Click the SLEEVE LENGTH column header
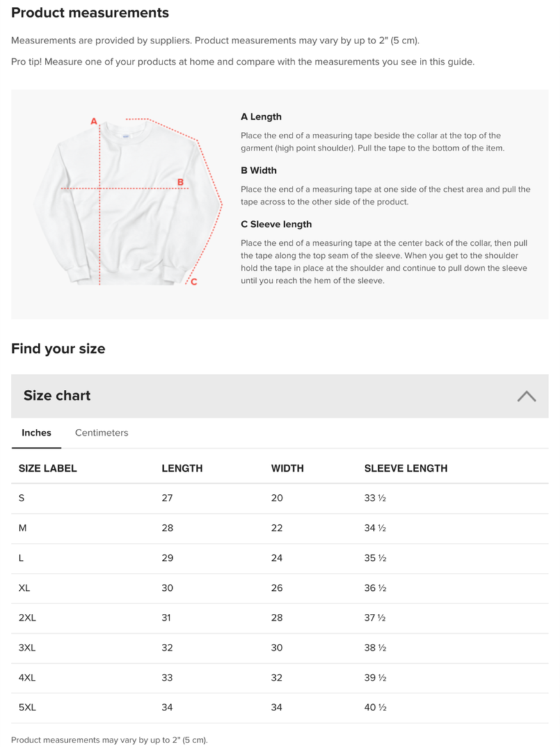 (406, 469)
